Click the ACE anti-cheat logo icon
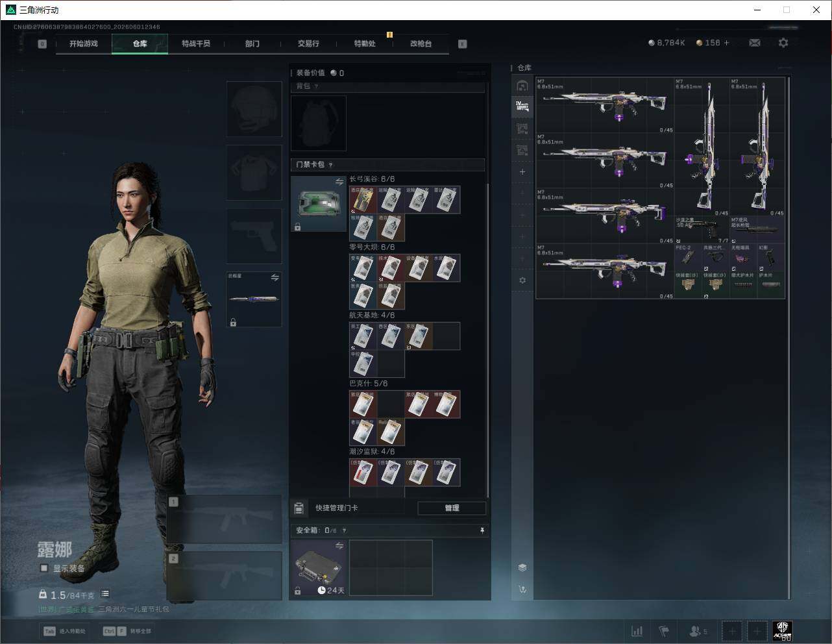Viewport: 832px width, 644px height. coord(782,630)
